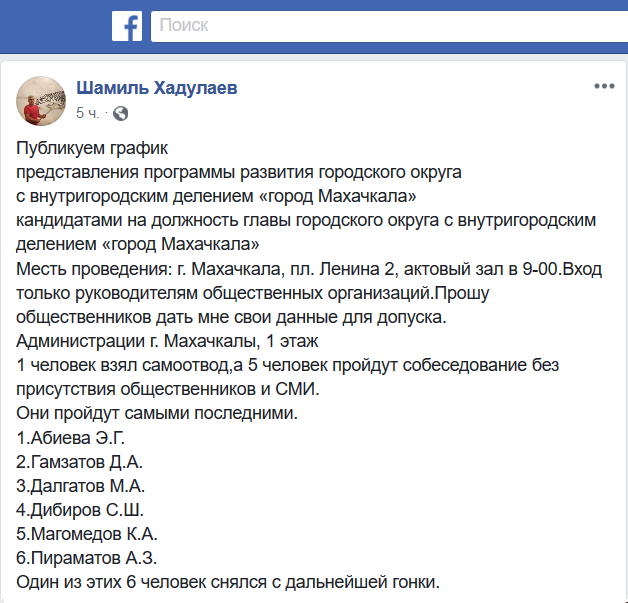Click list entry '5.Магомедов К.А.'
Screen dimensions: 628x603
(x=87, y=535)
